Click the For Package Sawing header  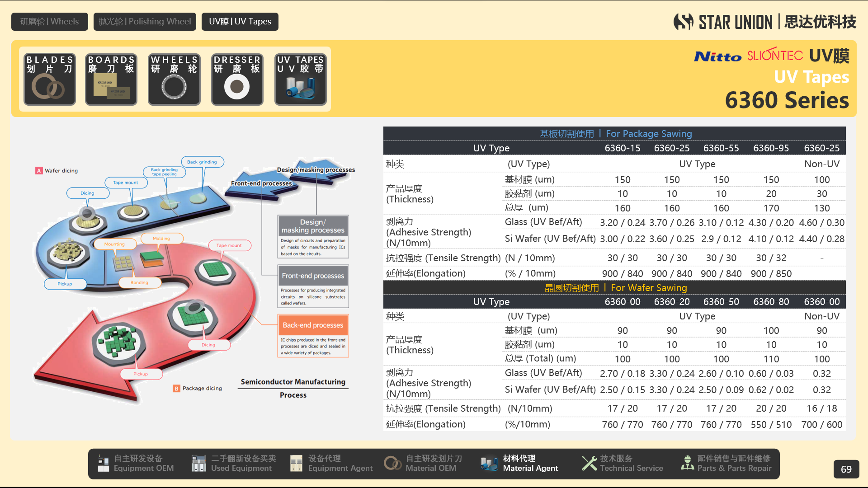coord(615,134)
